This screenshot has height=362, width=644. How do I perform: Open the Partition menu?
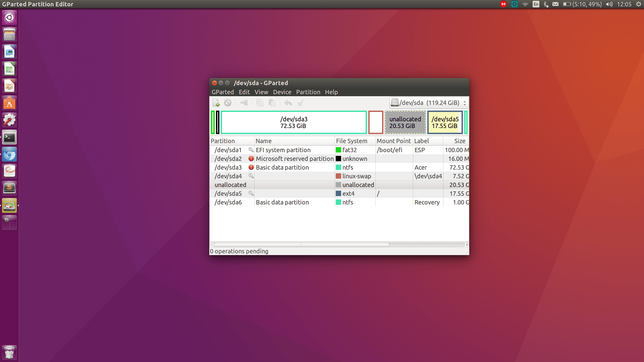click(308, 92)
